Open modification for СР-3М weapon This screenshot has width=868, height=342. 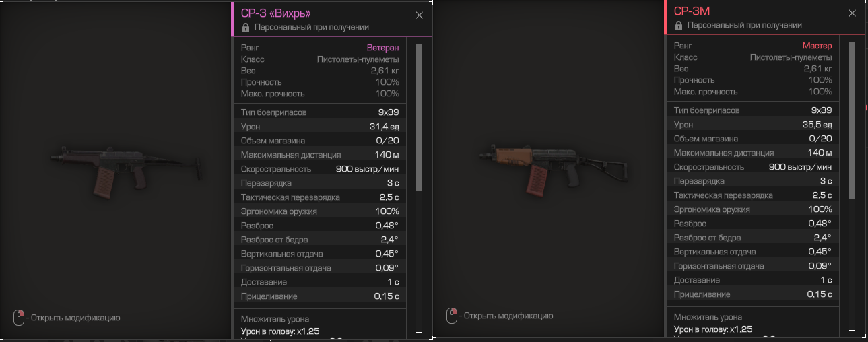coord(508,316)
